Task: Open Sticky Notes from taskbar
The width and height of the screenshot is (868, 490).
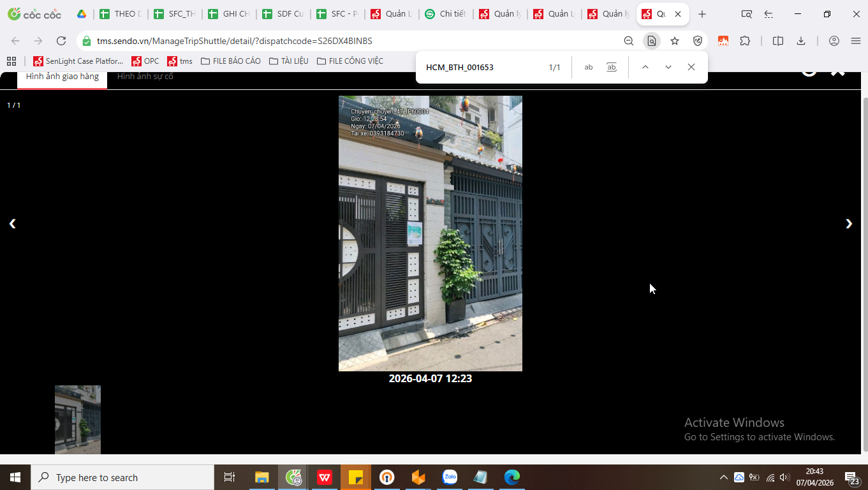Action: coord(356,477)
